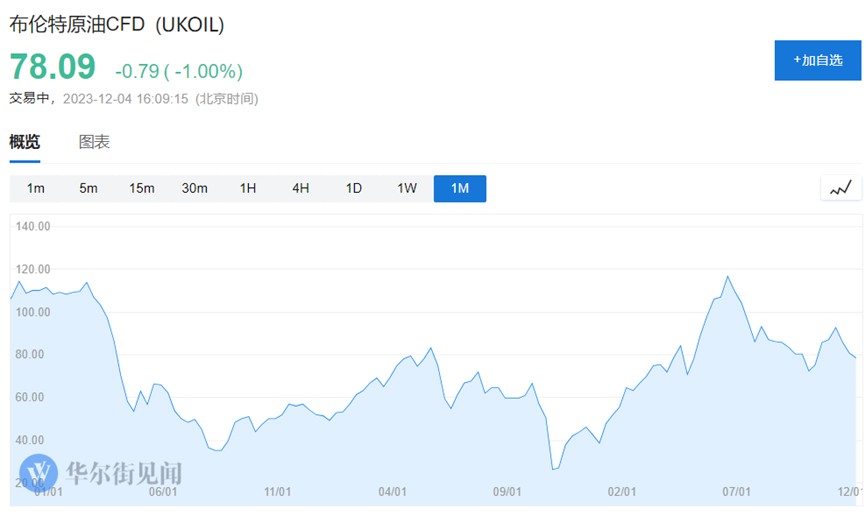This screenshot has height=516, width=865.
Task: Click the chart's lowest trough point
Action: click(x=552, y=469)
